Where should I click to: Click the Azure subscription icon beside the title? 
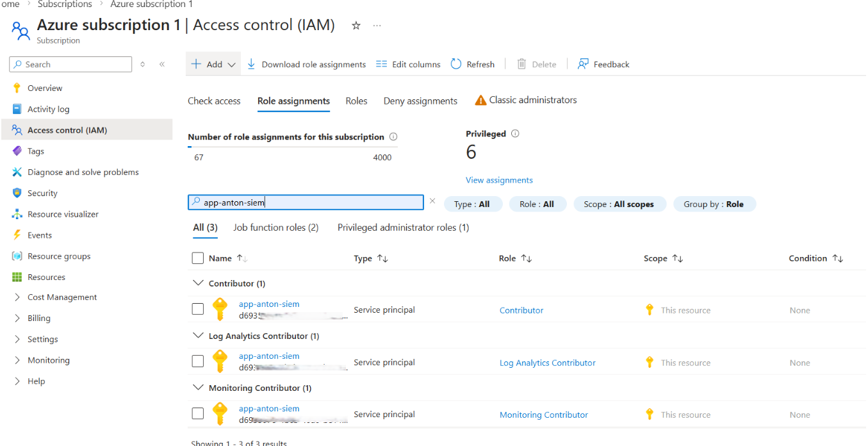[20, 30]
